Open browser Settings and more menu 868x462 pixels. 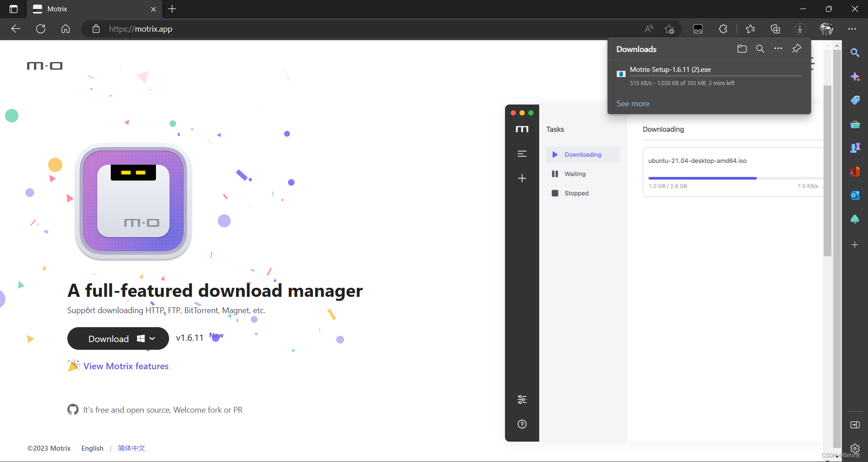click(852, 29)
